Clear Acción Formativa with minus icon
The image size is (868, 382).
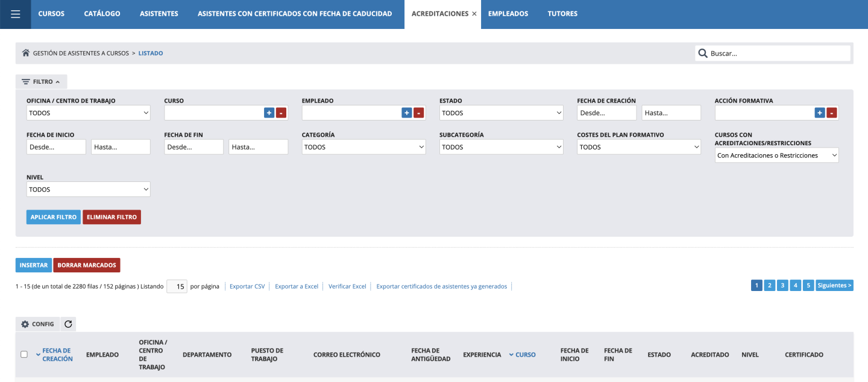(x=831, y=113)
